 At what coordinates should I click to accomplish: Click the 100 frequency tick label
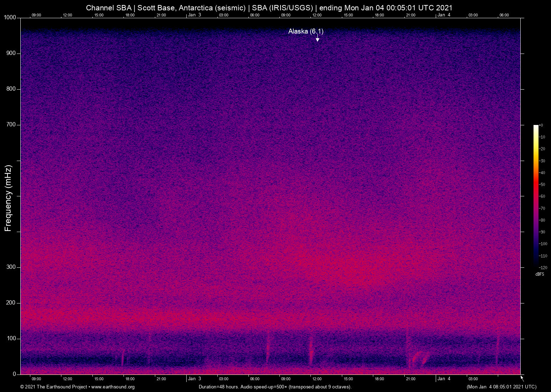pos(11,338)
